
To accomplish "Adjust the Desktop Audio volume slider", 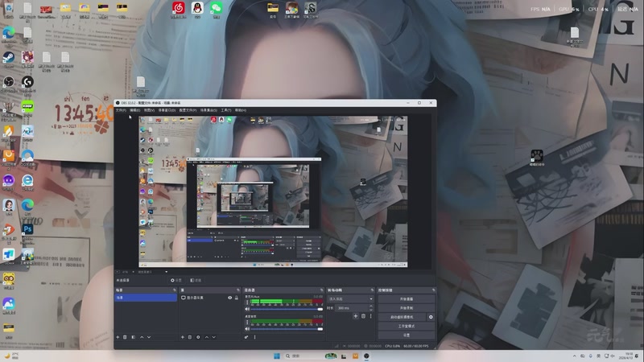I will coord(287,329).
